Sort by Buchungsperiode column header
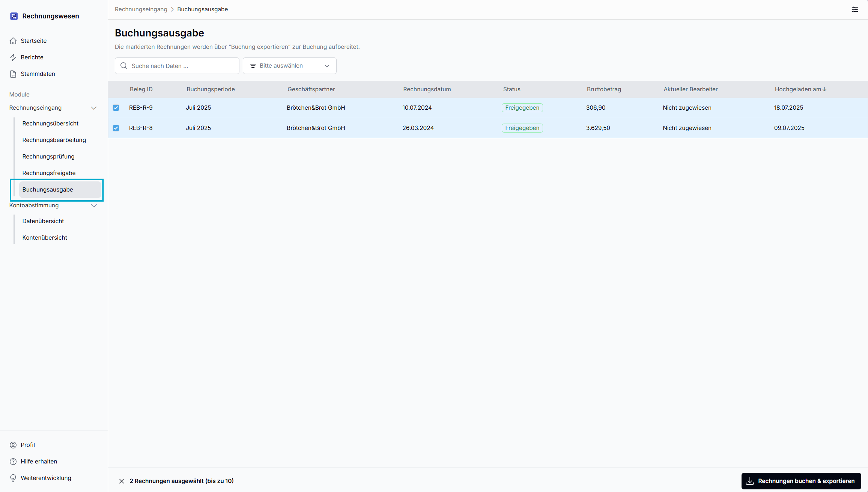This screenshot has width=868, height=492. pyautogui.click(x=211, y=89)
